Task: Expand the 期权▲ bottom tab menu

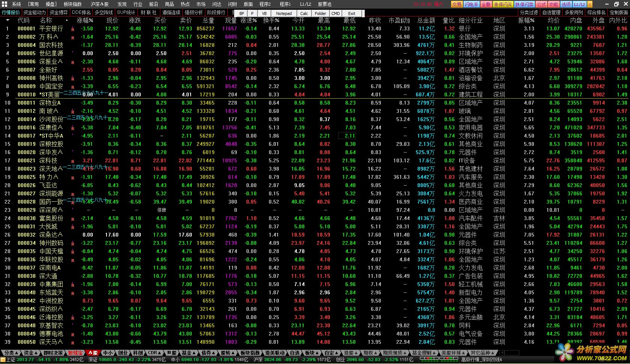Action: click(370, 353)
